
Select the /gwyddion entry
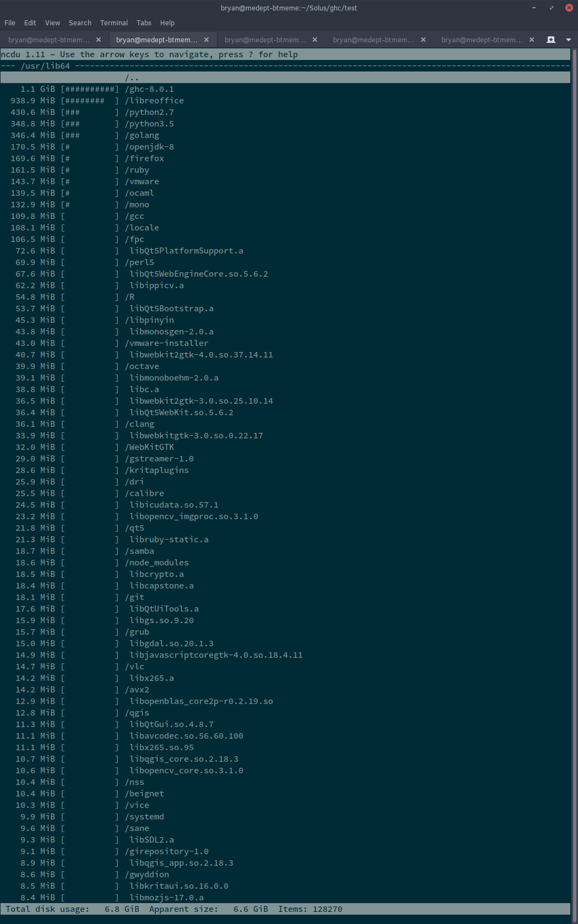coord(285,875)
